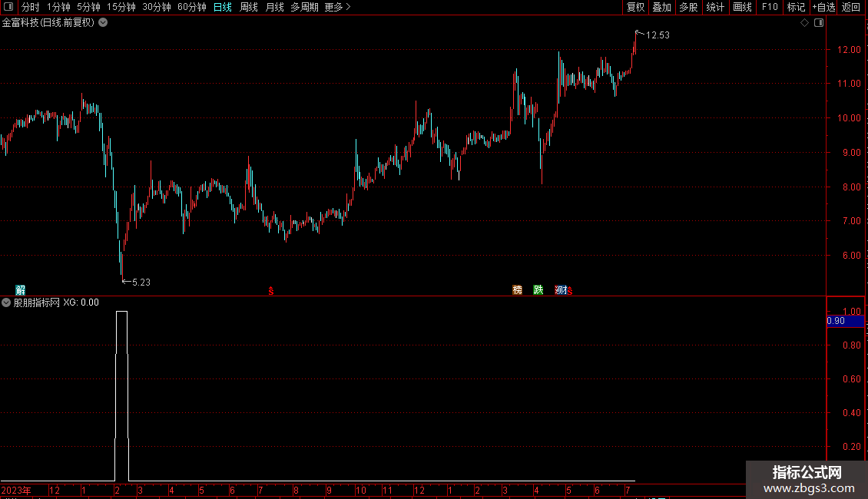
Task: Click the red S marker near July
Action: [x=270, y=291]
